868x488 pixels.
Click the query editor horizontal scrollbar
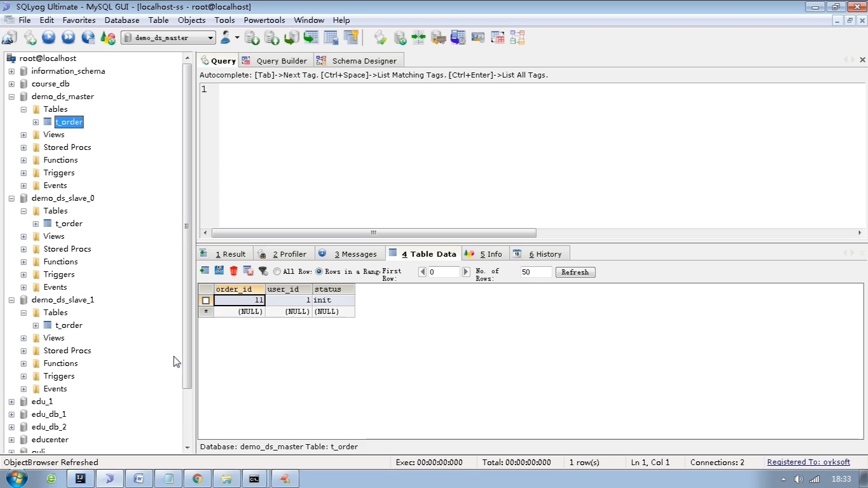(x=374, y=233)
